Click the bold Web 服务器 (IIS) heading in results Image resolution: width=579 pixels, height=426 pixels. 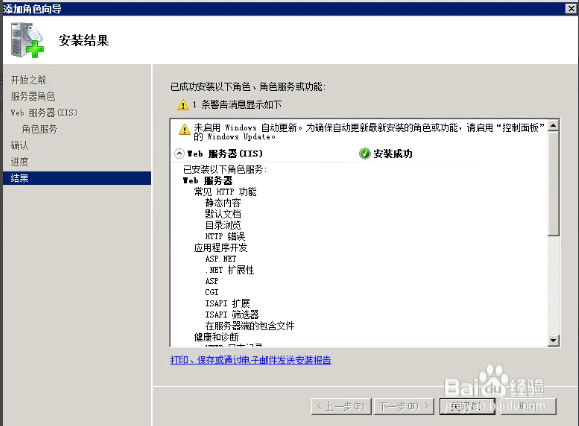coord(225,154)
